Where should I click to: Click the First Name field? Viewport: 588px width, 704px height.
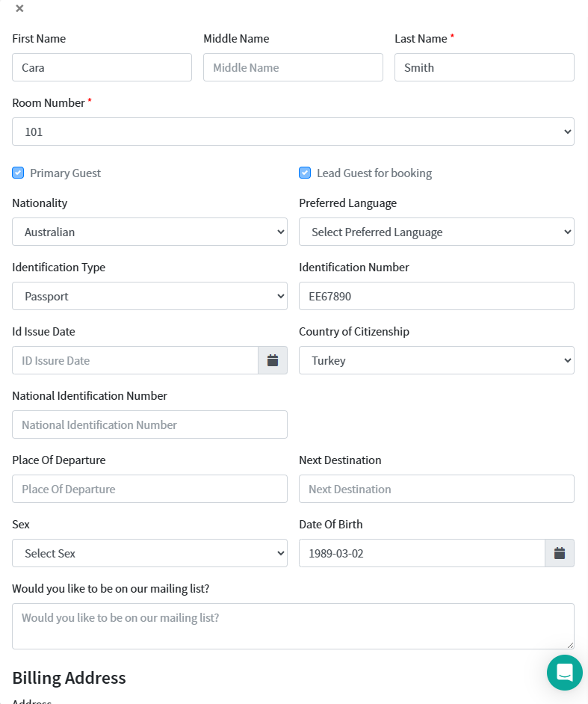pos(102,67)
